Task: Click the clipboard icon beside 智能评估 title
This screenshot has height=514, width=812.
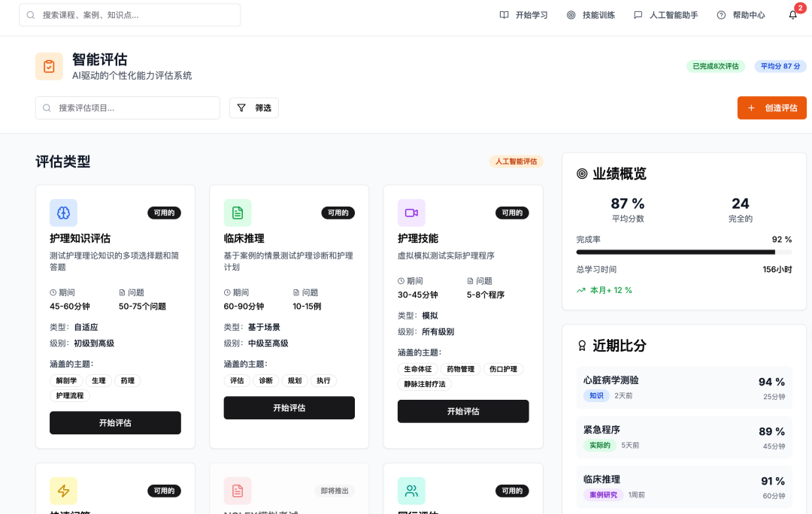Action: tap(49, 66)
